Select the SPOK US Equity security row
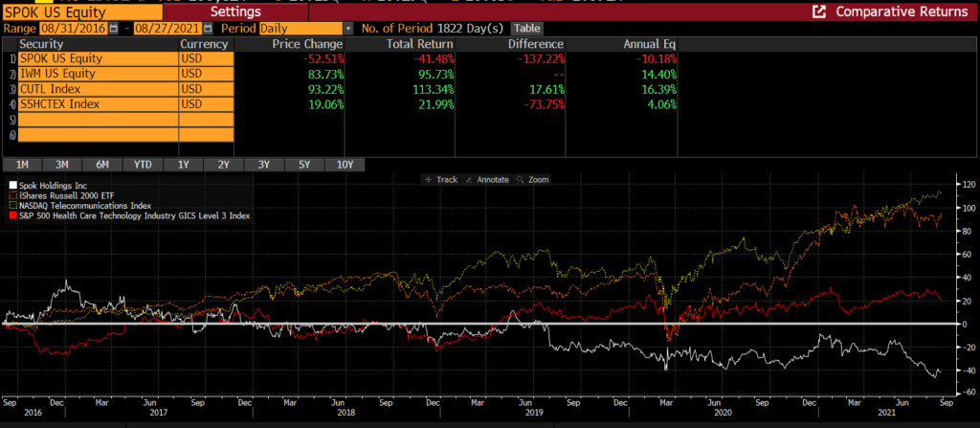The image size is (980, 428). (x=98, y=58)
